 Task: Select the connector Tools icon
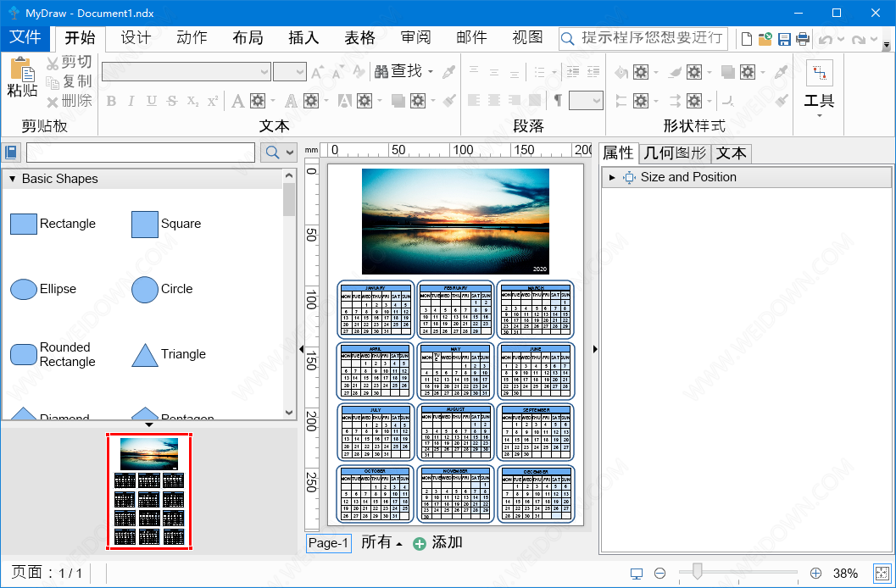[x=820, y=74]
